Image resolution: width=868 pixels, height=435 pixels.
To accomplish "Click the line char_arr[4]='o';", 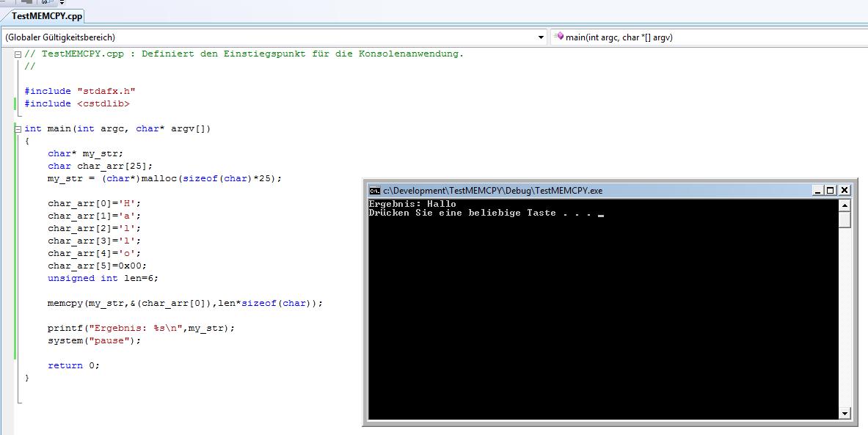I will click(x=94, y=254).
